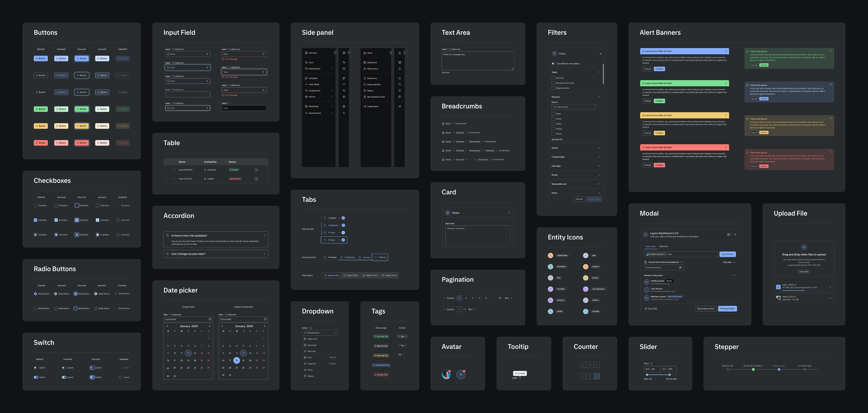
Task: Open the Can view permission dropdown
Action: (x=729, y=262)
